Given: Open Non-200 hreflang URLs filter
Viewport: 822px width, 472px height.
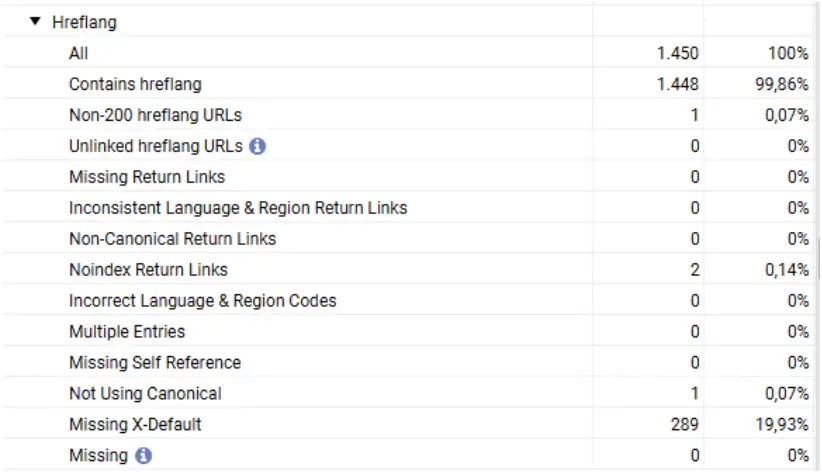Looking at the screenshot, I should (155, 115).
